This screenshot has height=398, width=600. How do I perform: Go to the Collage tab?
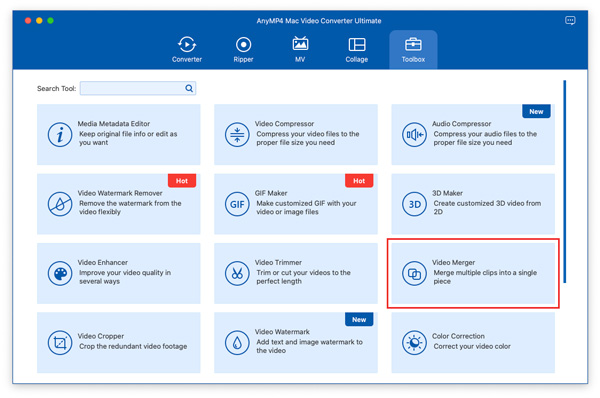357,50
